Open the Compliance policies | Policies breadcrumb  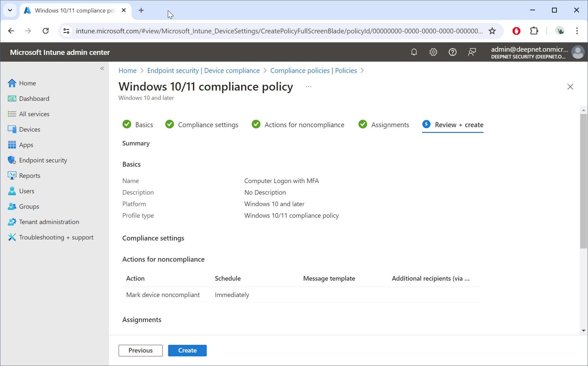click(x=313, y=71)
